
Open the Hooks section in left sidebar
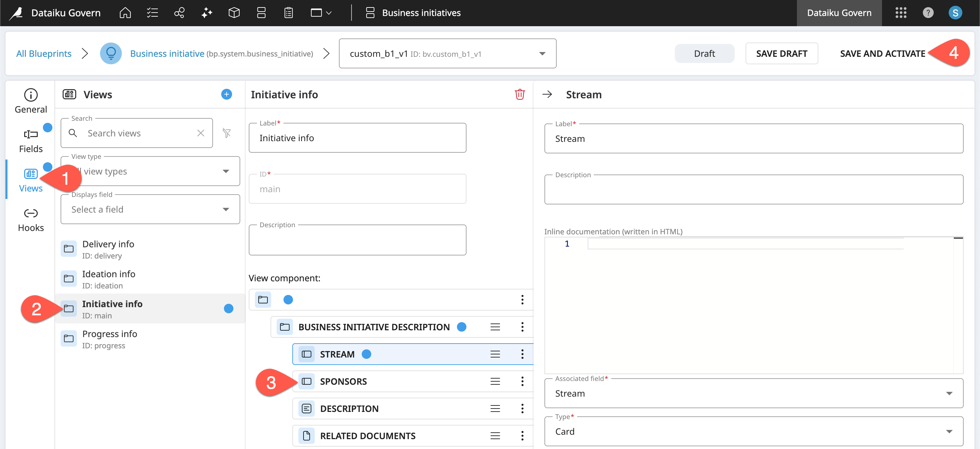coord(31,219)
